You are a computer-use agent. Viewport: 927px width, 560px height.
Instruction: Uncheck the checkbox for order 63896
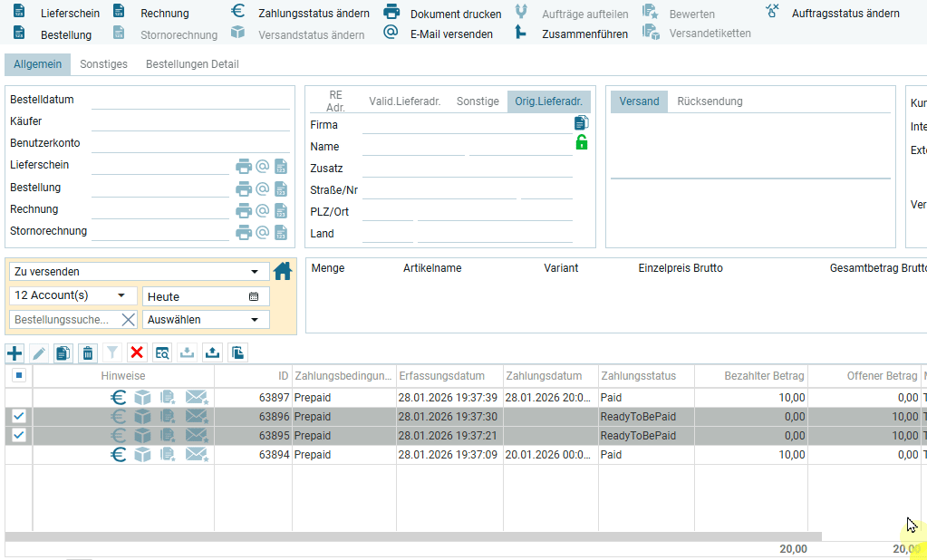pyautogui.click(x=18, y=416)
